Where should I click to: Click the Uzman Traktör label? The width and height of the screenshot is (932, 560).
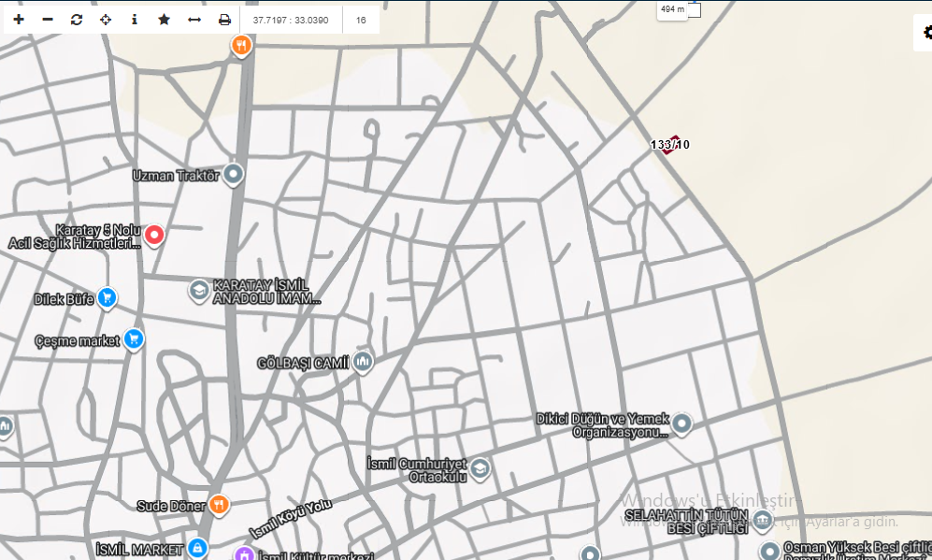[176, 176]
